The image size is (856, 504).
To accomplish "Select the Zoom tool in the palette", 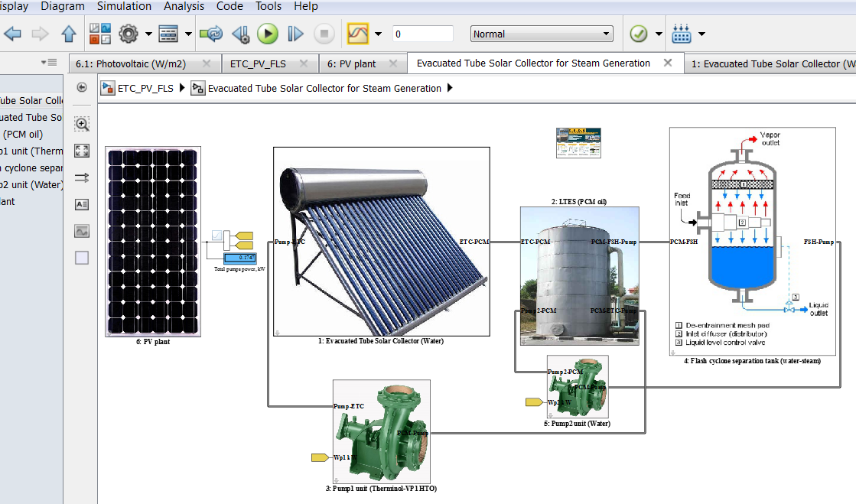I will pyautogui.click(x=81, y=123).
